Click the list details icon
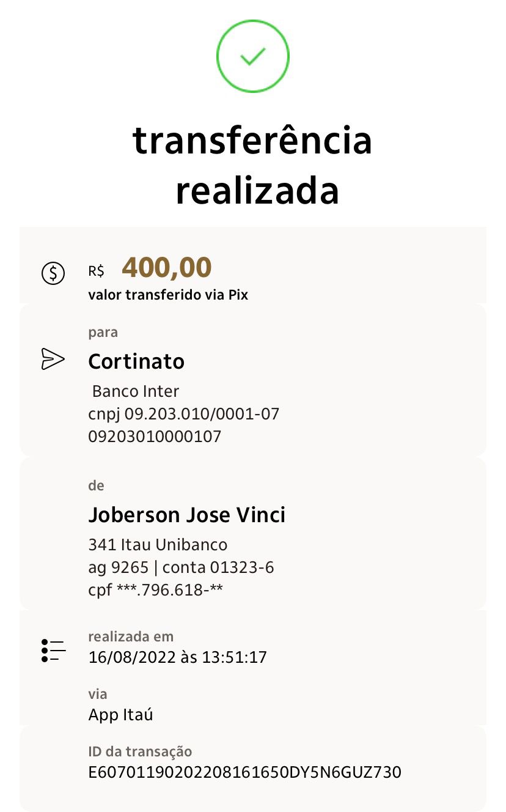The image size is (506, 812). [x=53, y=651]
